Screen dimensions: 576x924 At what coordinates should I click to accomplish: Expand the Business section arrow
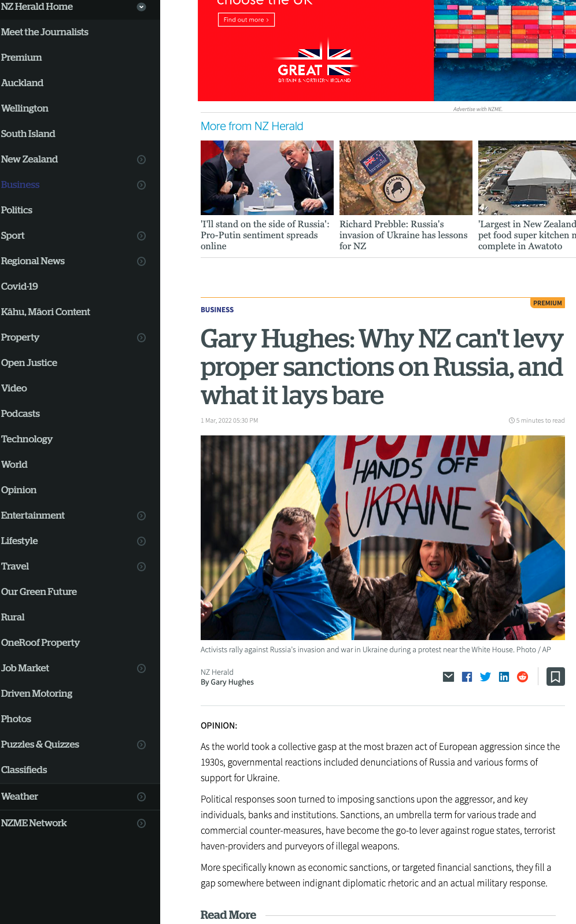(x=141, y=185)
